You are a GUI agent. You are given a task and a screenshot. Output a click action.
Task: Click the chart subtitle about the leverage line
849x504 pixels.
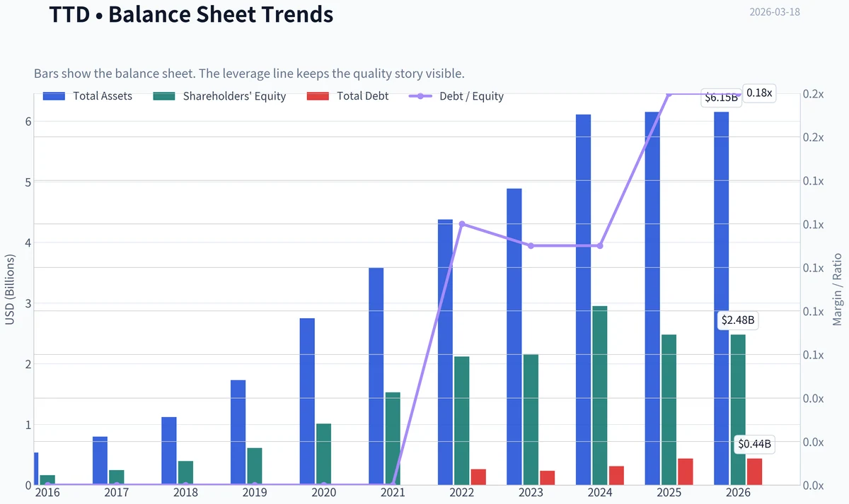click(249, 74)
